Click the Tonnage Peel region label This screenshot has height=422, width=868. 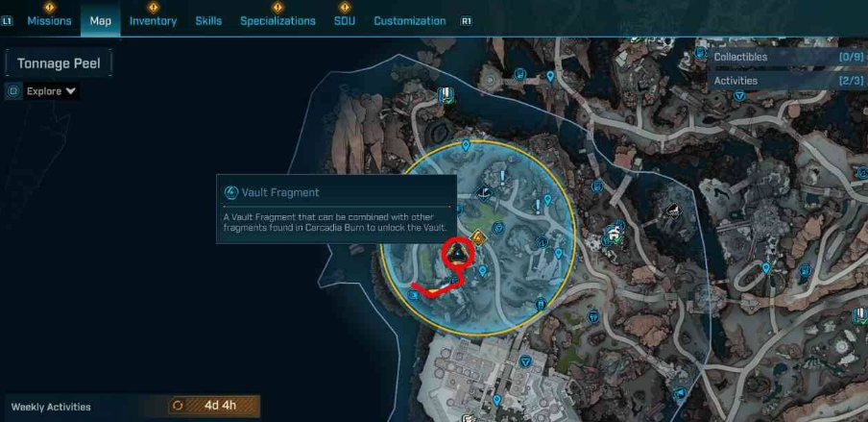coord(59,63)
